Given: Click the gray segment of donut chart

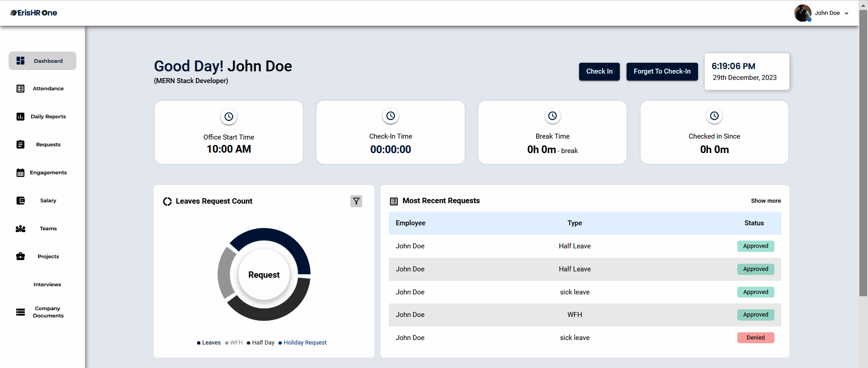Looking at the screenshot, I should (x=225, y=274).
